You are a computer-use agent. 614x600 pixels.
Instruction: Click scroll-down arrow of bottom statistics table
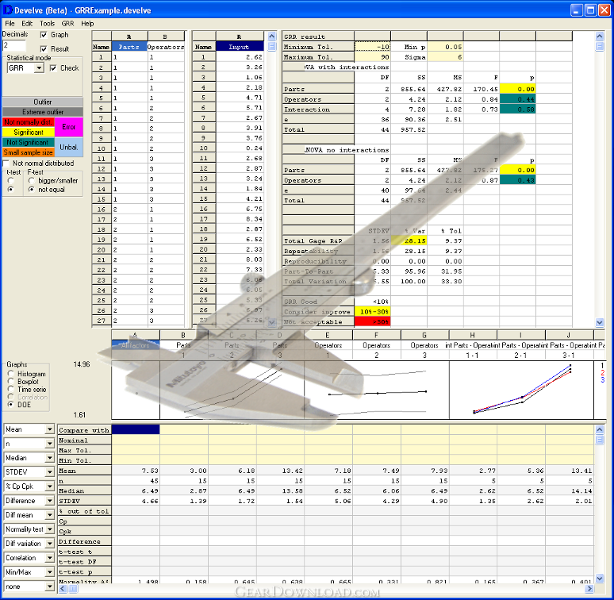click(x=599, y=578)
